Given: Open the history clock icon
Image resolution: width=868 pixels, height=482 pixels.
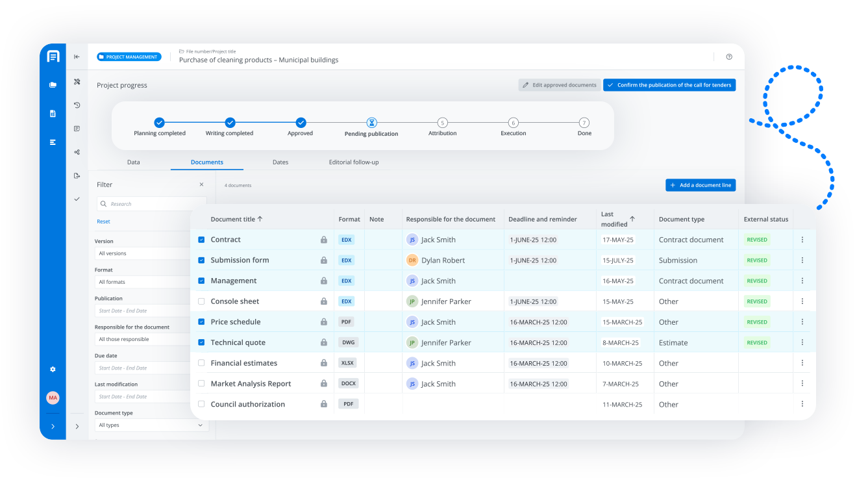Looking at the screenshot, I should pos(77,105).
